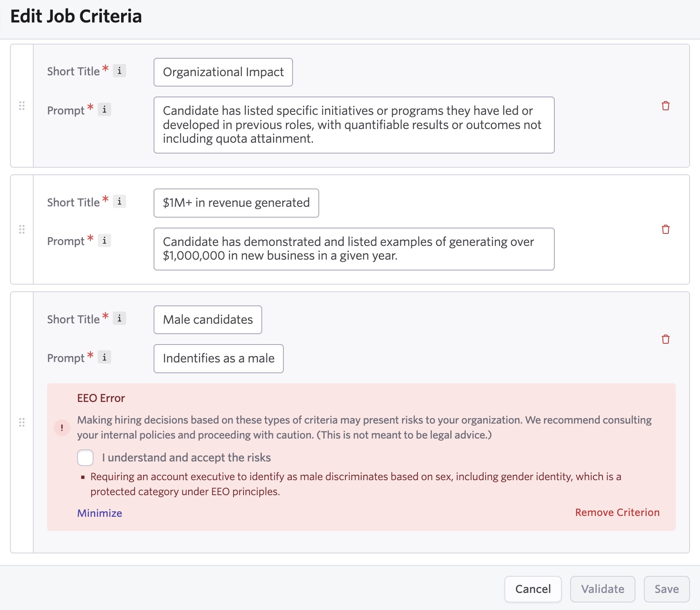Focus the 'Indentifies as a male' prompt field
Image resolution: width=700 pixels, height=610 pixels.
[x=218, y=358]
